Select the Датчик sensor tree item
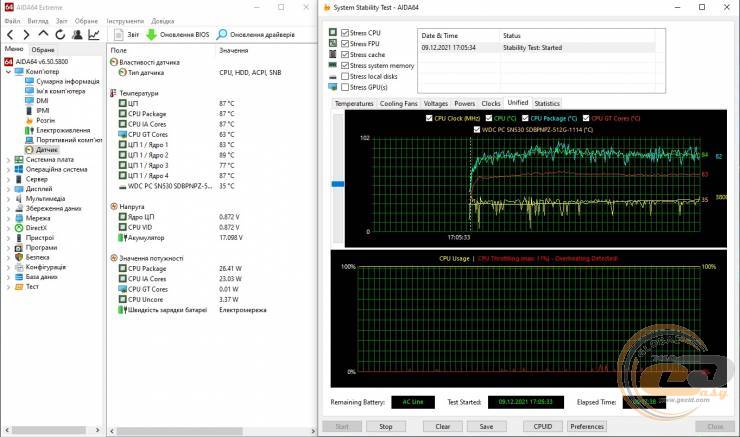Image resolution: width=740 pixels, height=437 pixels. (x=42, y=150)
